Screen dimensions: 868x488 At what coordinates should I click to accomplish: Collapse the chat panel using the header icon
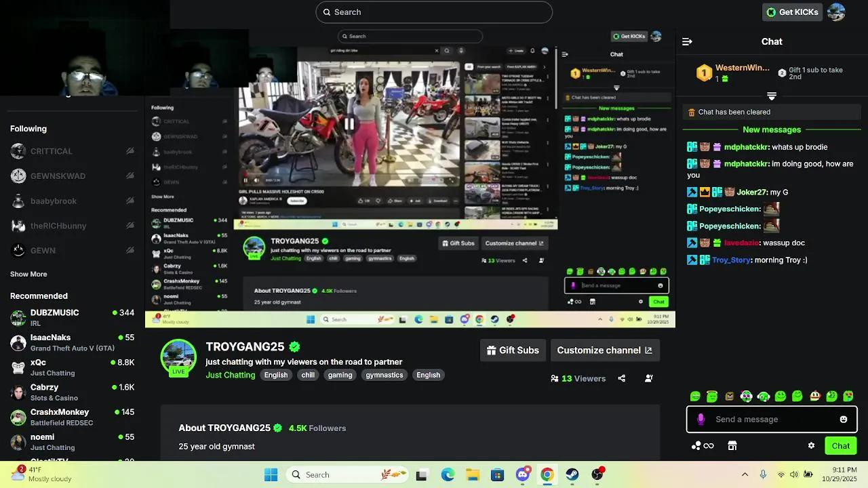pyautogui.click(x=687, y=41)
